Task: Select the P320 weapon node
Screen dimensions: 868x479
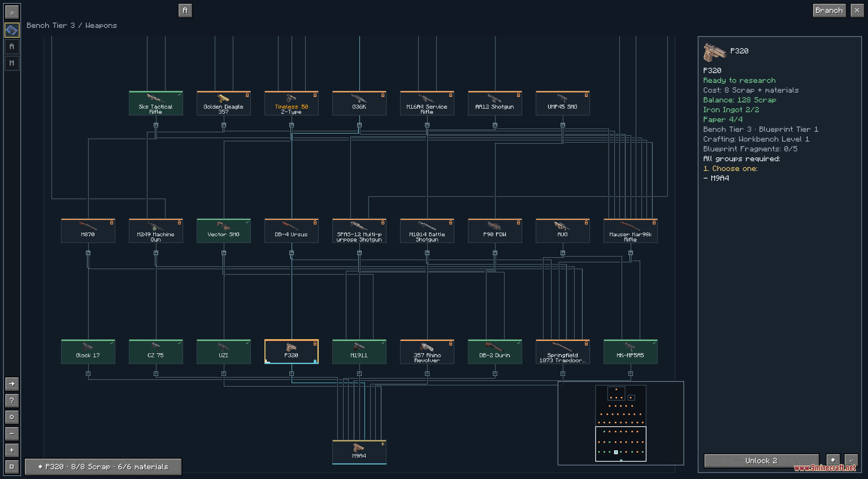Action: tap(291, 351)
